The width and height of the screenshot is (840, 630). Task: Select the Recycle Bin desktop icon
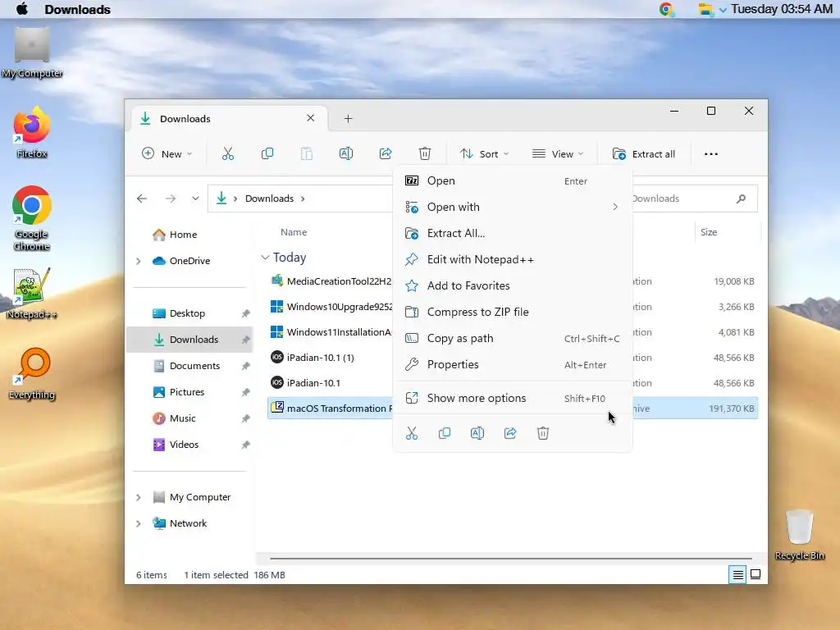click(x=799, y=535)
